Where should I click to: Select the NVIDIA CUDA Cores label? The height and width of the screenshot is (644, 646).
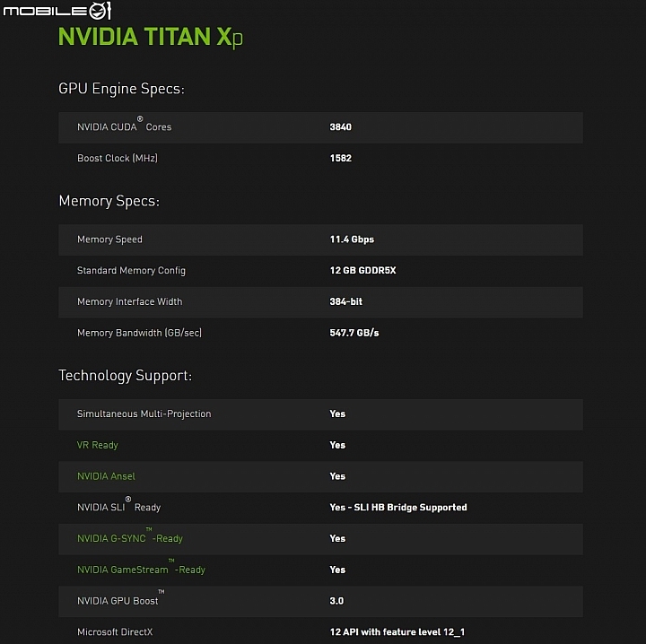[x=125, y=126]
